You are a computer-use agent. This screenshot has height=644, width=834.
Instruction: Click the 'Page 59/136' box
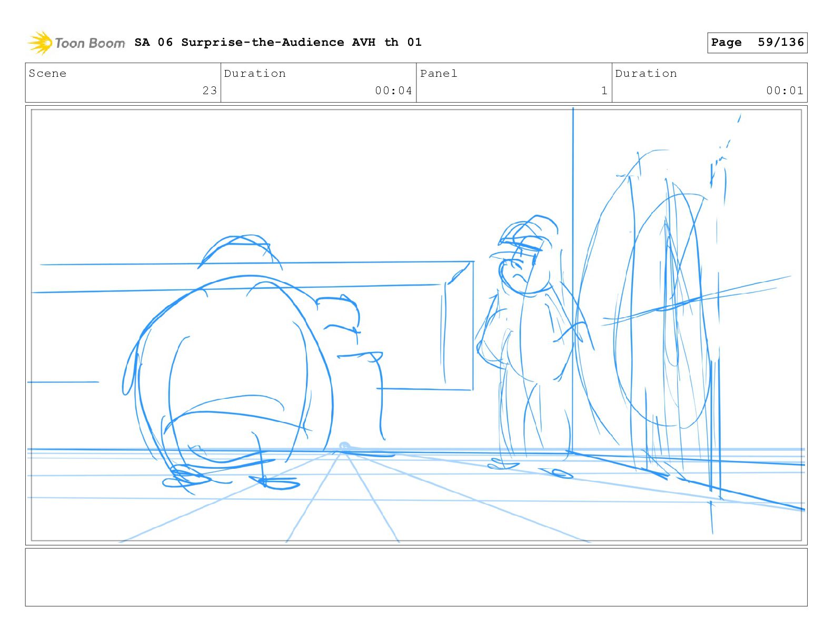click(x=757, y=43)
